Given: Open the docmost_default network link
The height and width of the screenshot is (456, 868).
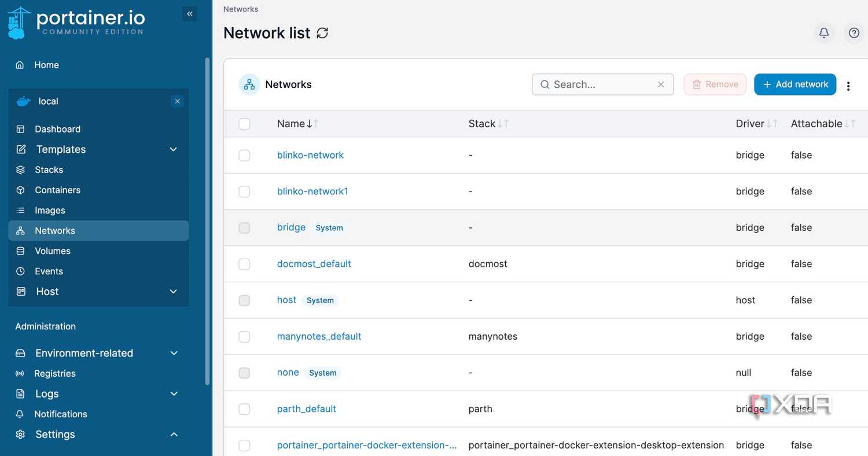Looking at the screenshot, I should [314, 264].
